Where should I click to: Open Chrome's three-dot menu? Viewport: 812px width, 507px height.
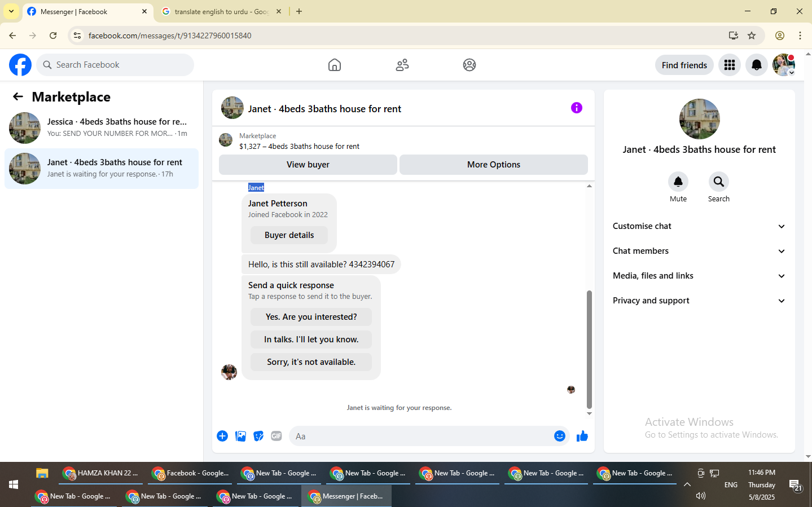click(x=800, y=36)
